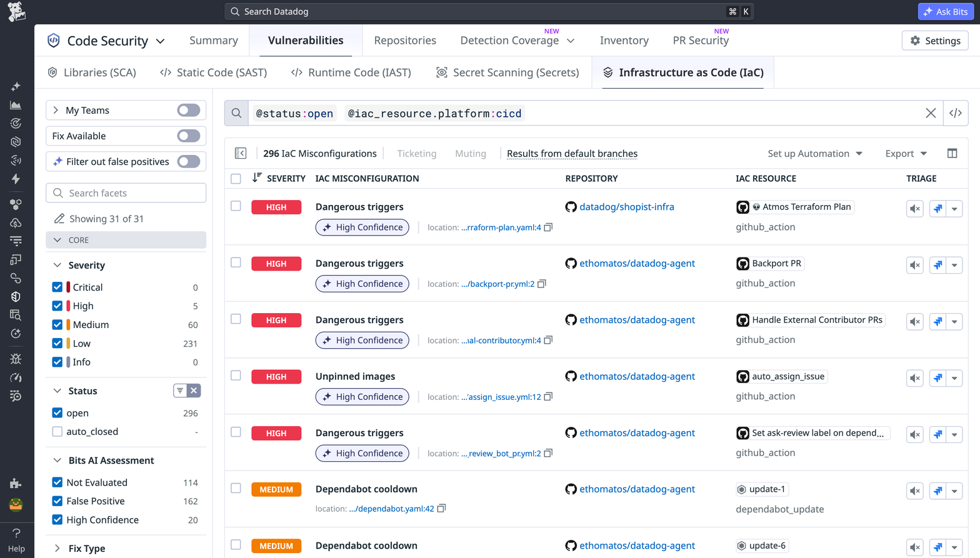Collapse the facets side panel
This screenshot has height=558, width=980.
tap(241, 153)
